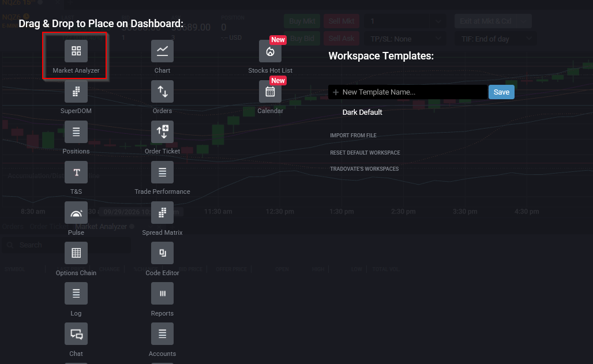Choose the Positions module icon
This screenshot has width=593, height=364.
point(76,132)
